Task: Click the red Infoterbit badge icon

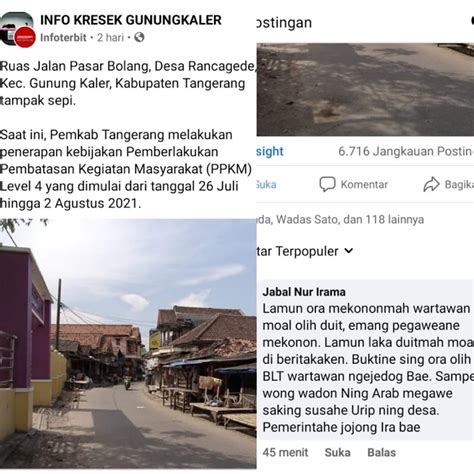Action: 25,37
